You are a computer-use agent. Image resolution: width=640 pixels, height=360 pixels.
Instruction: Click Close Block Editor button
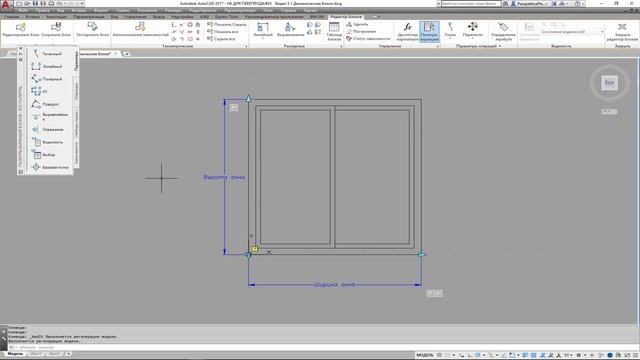click(x=622, y=31)
